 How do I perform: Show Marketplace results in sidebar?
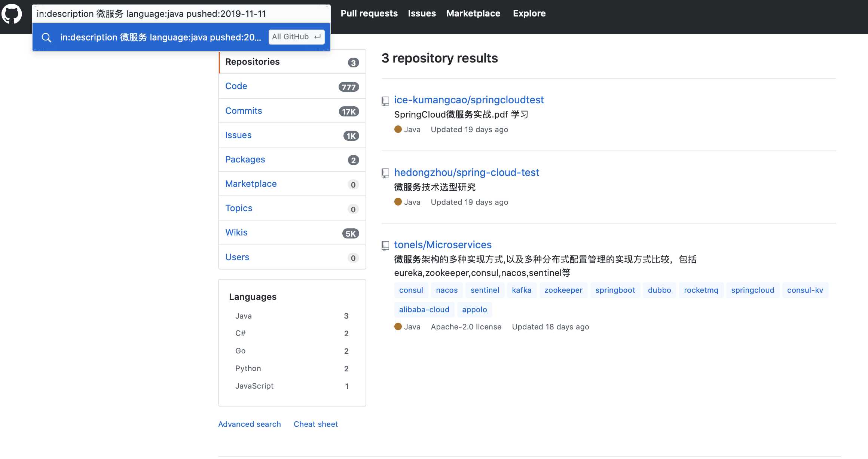point(292,184)
